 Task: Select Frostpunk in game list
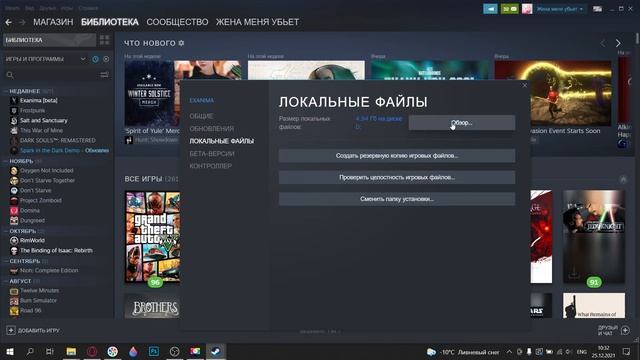[33, 111]
